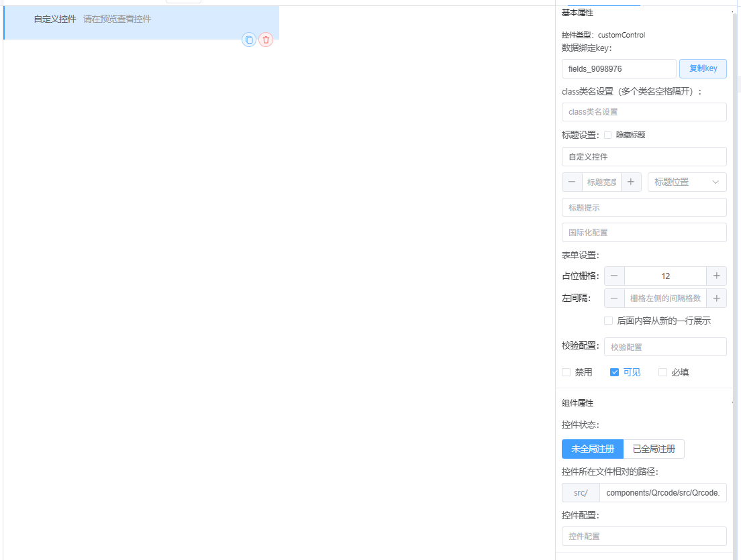The height and width of the screenshot is (560, 741).
Task: Increase 左间隔 using the plus button
Action: tap(716, 298)
